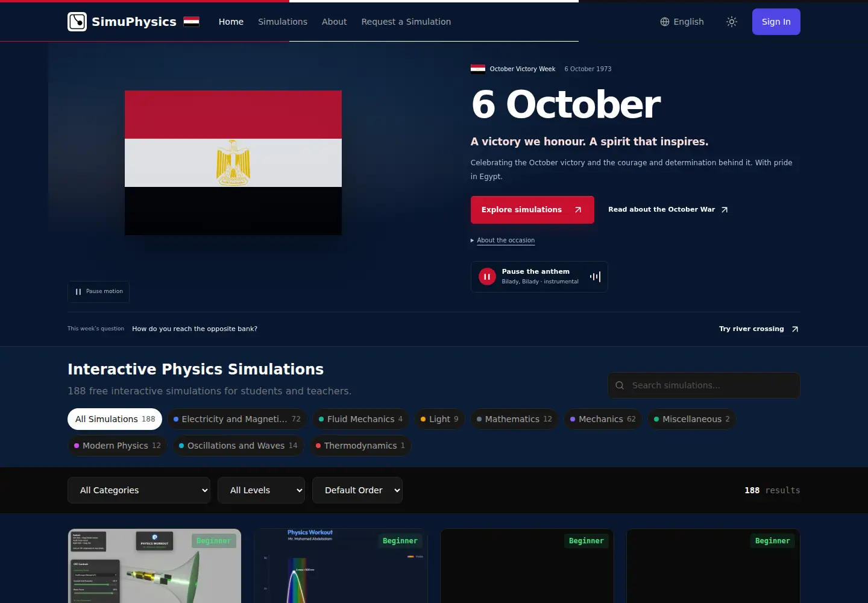868x603 pixels.
Task: Click the Sign In button
Action: pos(776,22)
